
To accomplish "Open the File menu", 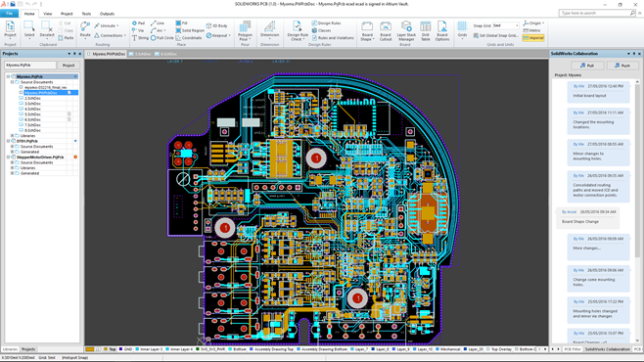I will click(10, 14).
